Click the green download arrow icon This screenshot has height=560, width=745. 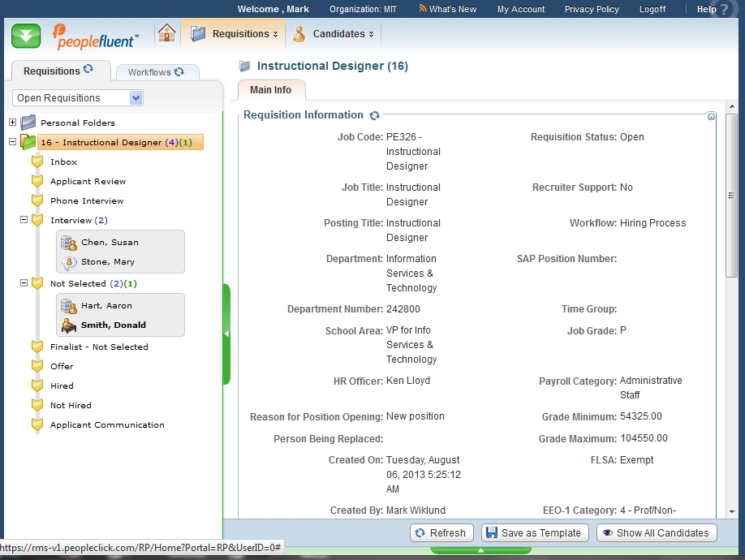26,35
